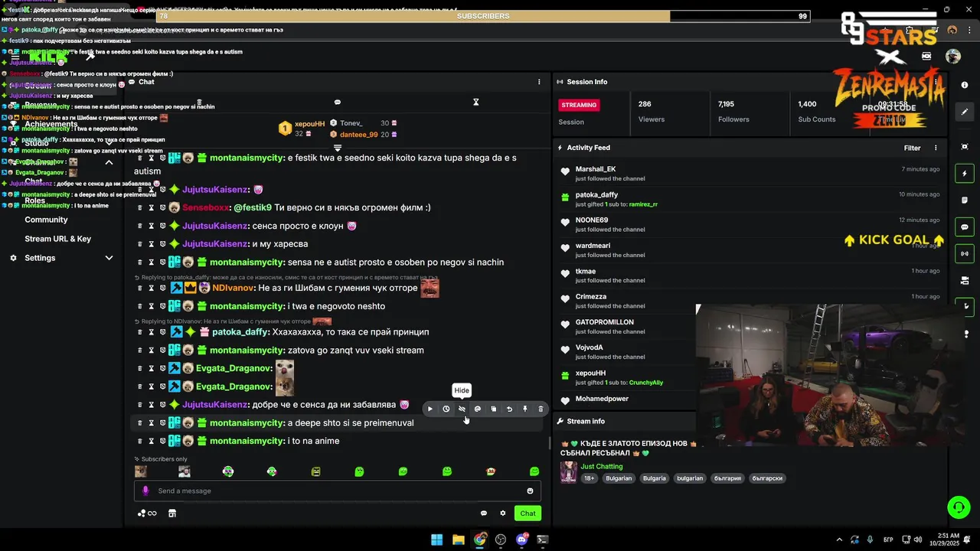980x551 pixels.
Task: Open Community in left sidebar
Action: coord(46,220)
